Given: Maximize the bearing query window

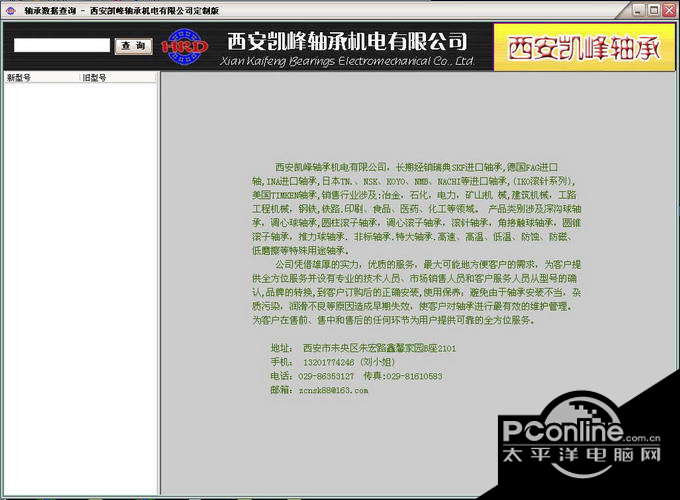Looking at the screenshot, I should tap(654, 10).
